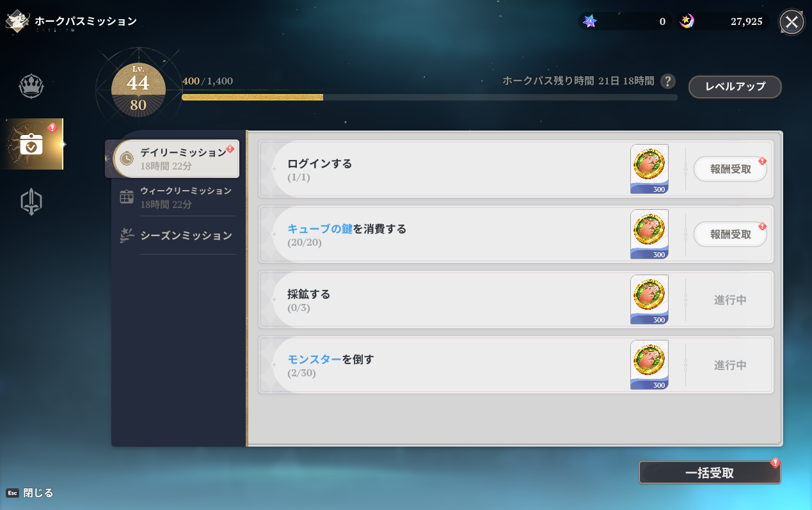This screenshot has width=812, height=510.
Task: Click the moon star currency icon
Action: coord(687,21)
